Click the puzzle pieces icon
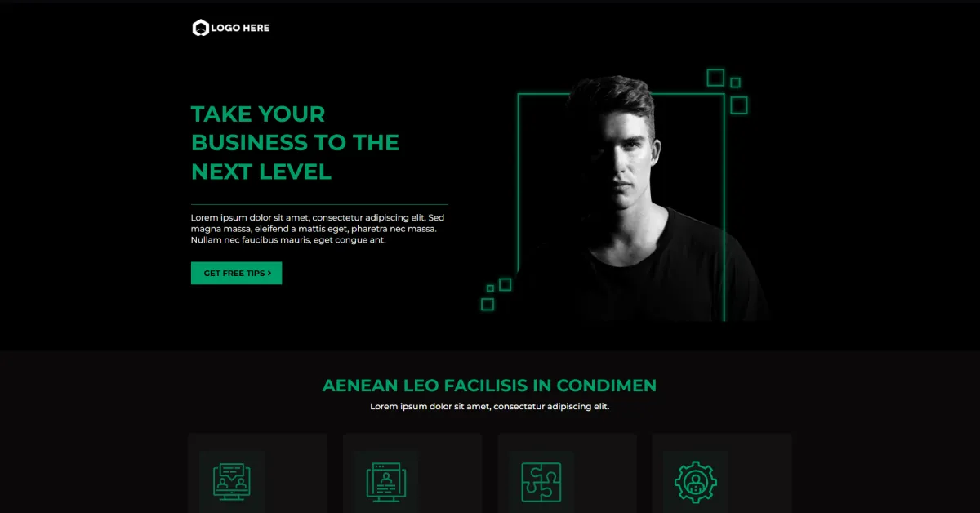Image resolution: width=980 pixels, height=513 pixels. [x=541, y=481]
